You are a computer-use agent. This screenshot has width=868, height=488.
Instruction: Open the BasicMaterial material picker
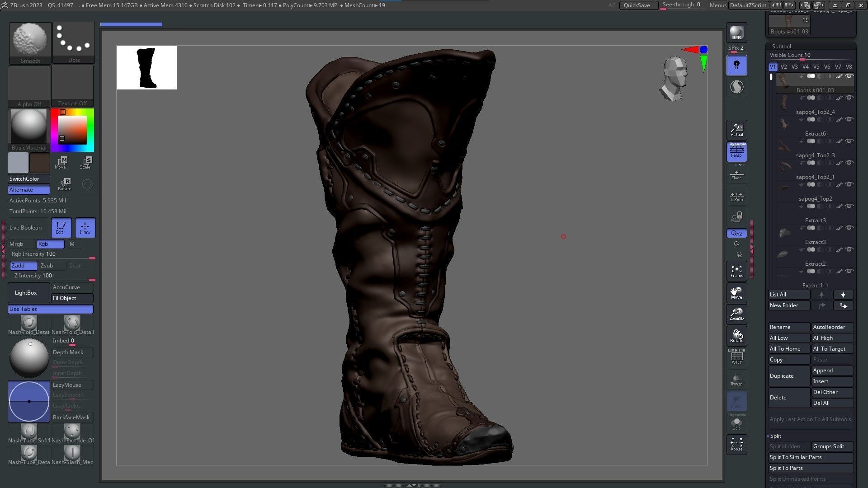(x=29, y=130)
